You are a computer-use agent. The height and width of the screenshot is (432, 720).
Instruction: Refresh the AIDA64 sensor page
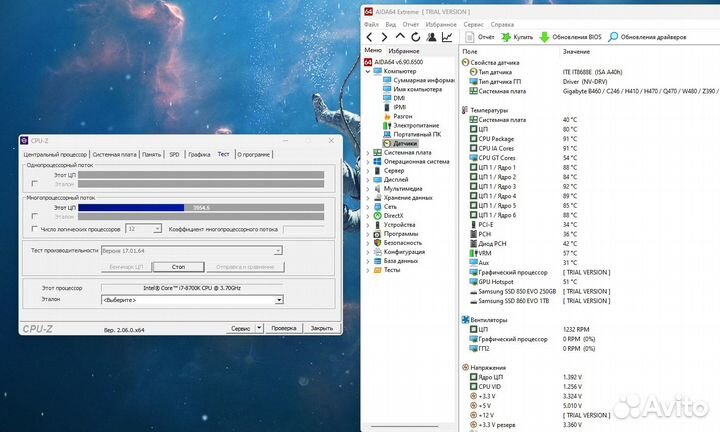(x=416, y=37)
